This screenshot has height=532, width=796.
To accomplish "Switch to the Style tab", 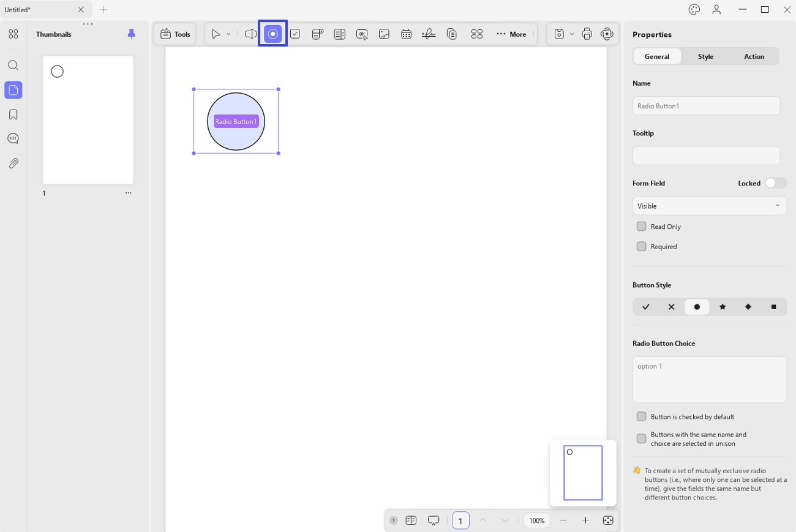I will point(705,56).
